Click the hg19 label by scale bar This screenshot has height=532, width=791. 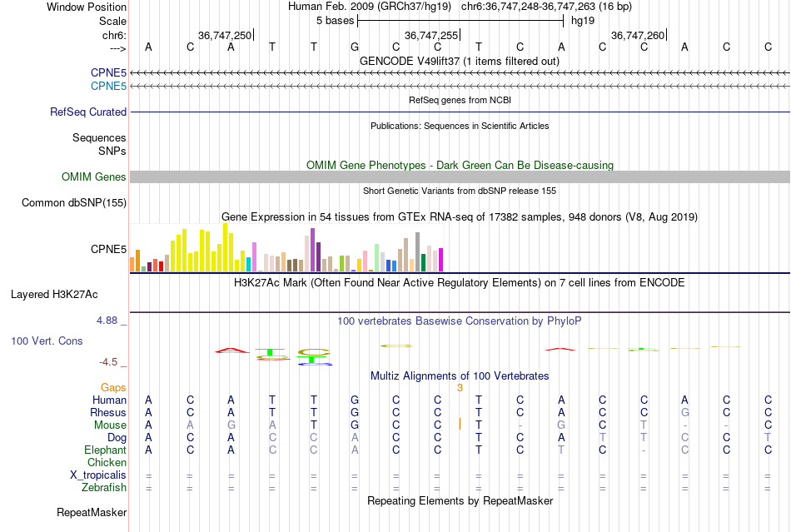coord(583,21)
